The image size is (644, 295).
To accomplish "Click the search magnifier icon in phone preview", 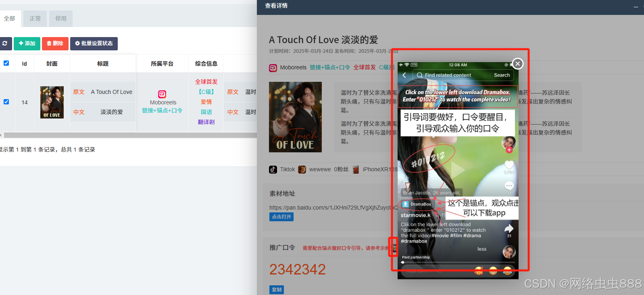I will coord(420,75).
